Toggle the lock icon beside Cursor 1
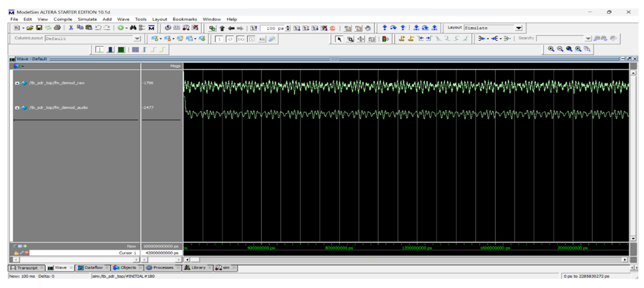The height and width of the screenshot is (288, 644). coord(16,253)
